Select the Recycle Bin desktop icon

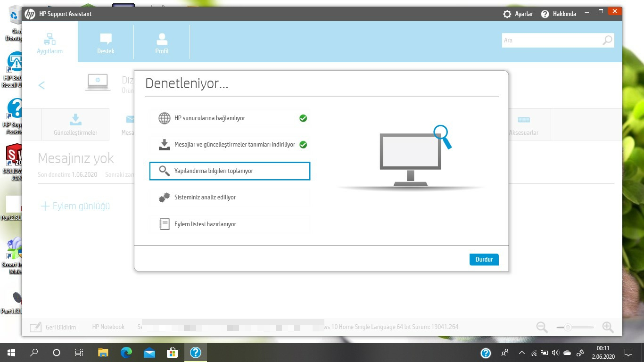pos(14,23)
